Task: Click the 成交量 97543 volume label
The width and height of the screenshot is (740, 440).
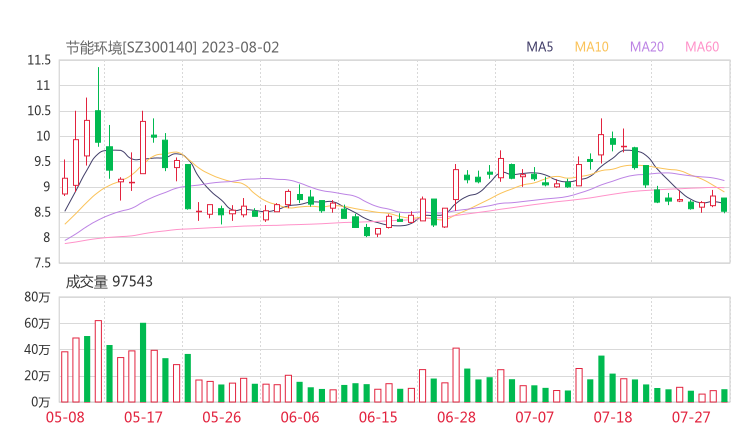Action: 109,282
